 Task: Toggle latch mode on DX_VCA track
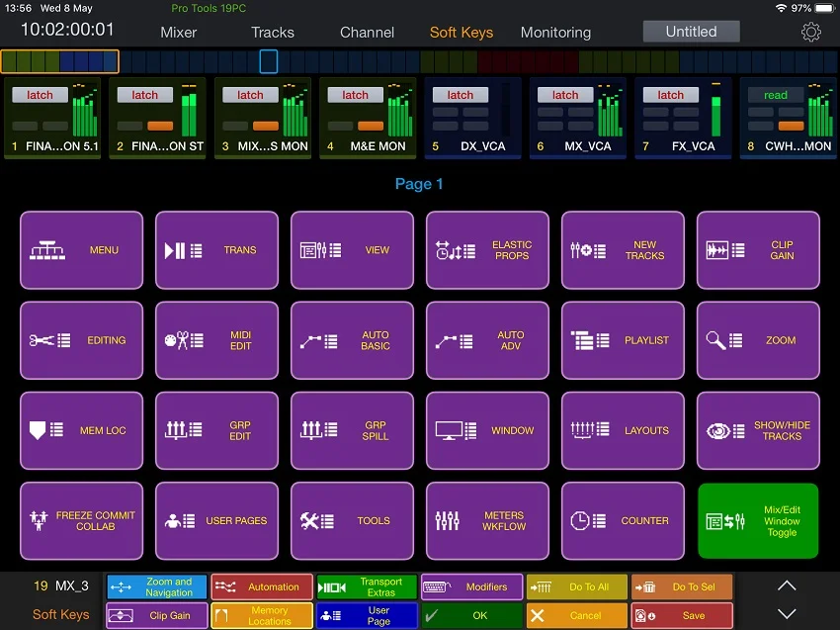point(461,95)
